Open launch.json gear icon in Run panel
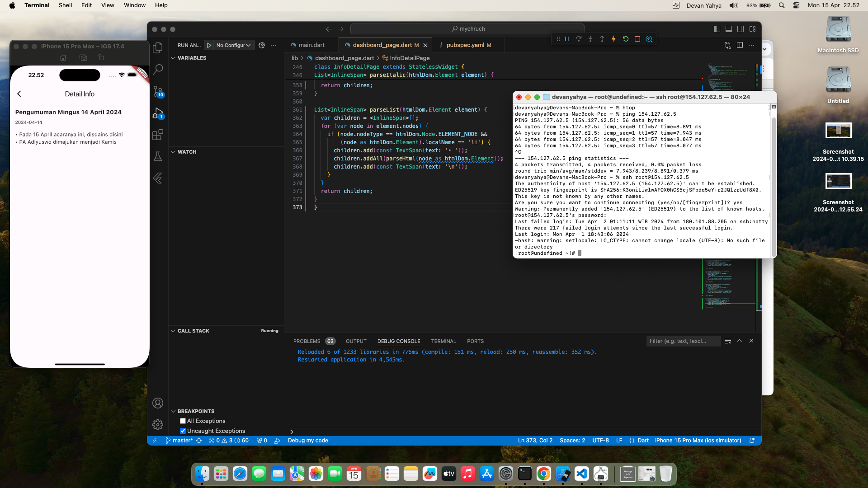868x488 pixels. click(x=262, y=45)
